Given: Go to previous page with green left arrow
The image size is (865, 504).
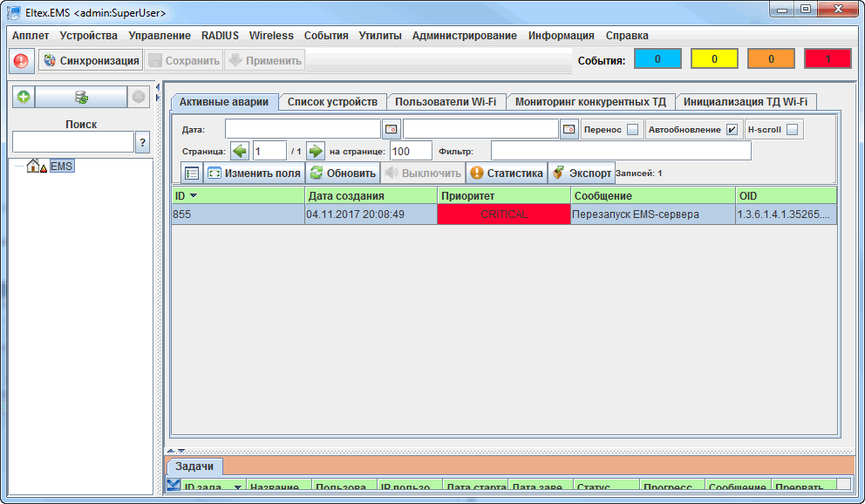Looking at the screenshot, I should (x=240, y=151).
